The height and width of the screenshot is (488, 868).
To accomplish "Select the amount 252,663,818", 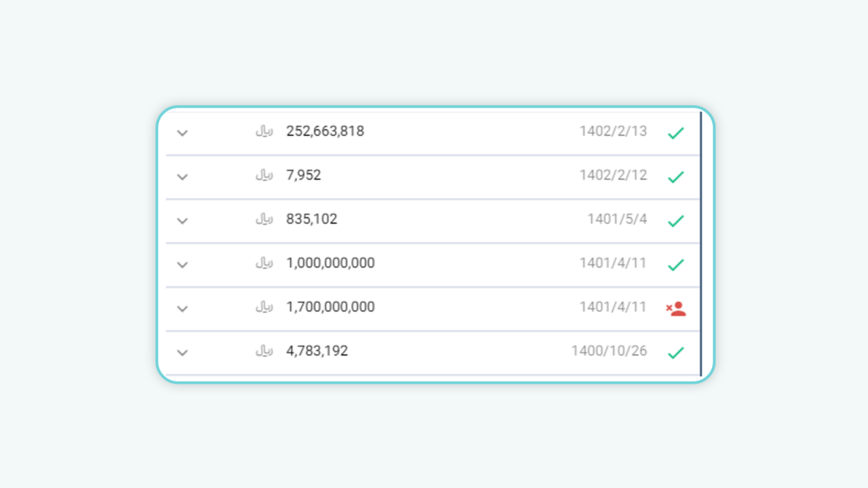I will [325, 131].
